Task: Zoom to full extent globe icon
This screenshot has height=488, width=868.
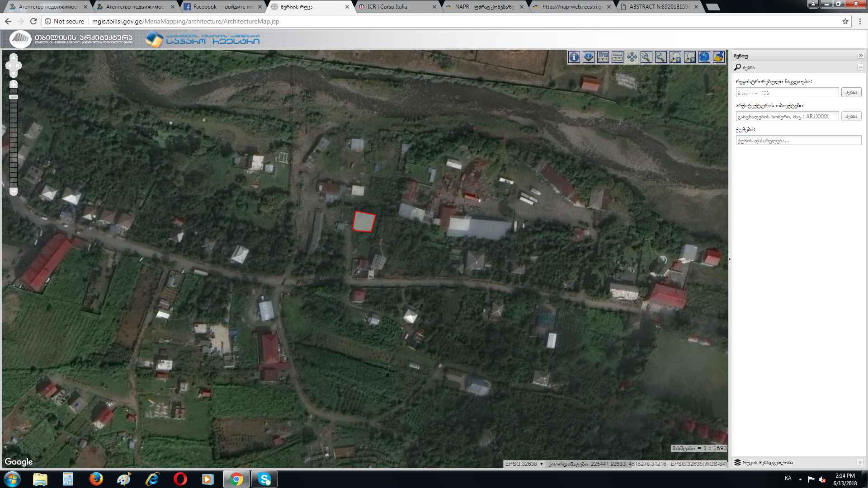Action: [704, 57]
